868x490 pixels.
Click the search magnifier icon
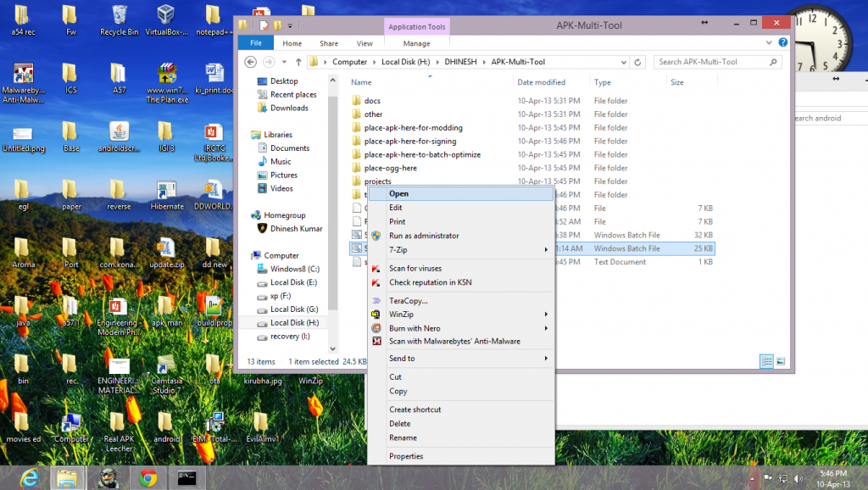tap(773, 62)
